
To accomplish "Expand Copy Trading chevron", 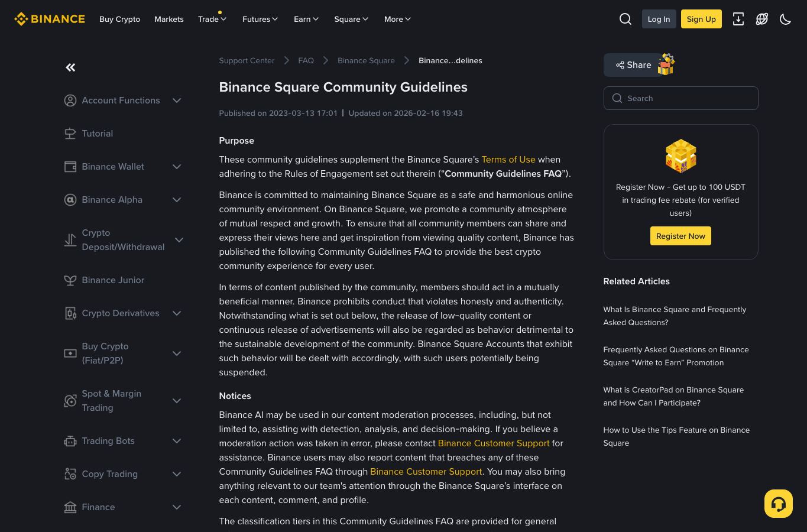I will click(x=177, y=474).
